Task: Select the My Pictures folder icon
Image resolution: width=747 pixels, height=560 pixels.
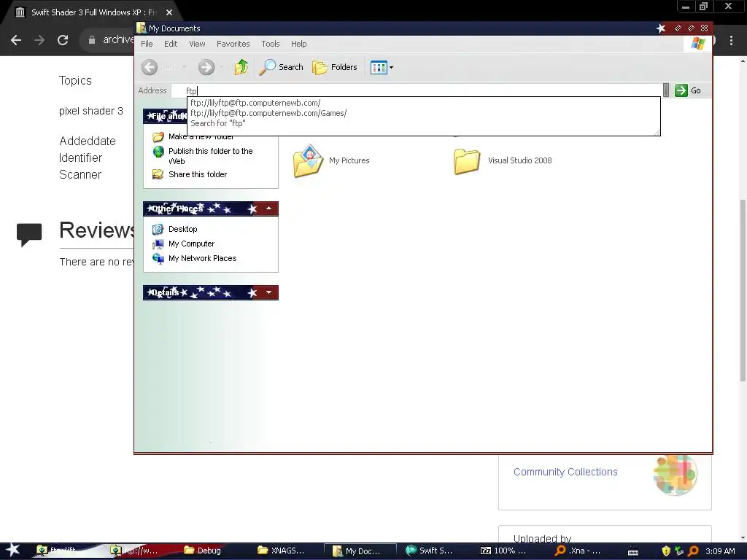Action: point(309,161)
